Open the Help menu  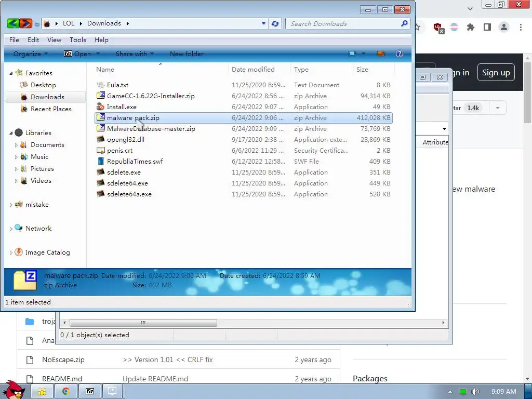[x=101, y=39]
